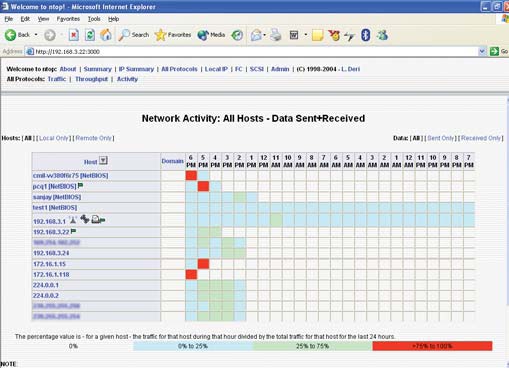Click the FC link
The height and width of the screenshot is (368, 509).
click(239, 69)
